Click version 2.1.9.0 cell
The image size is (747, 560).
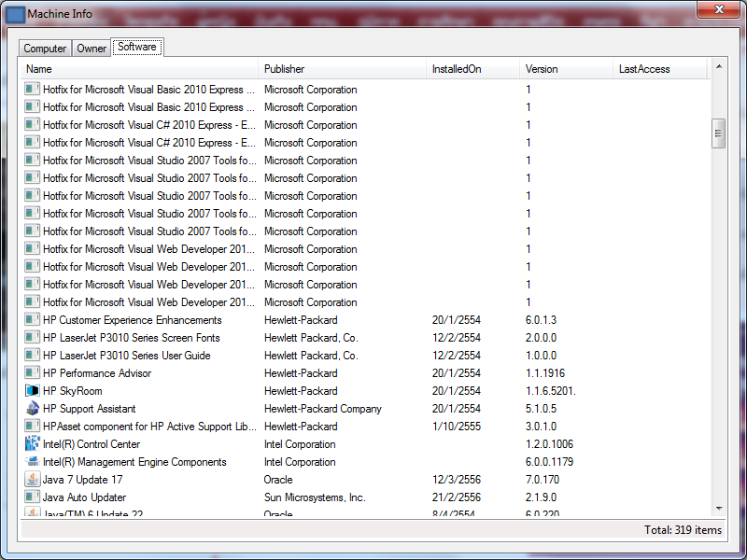click(542, 497)
